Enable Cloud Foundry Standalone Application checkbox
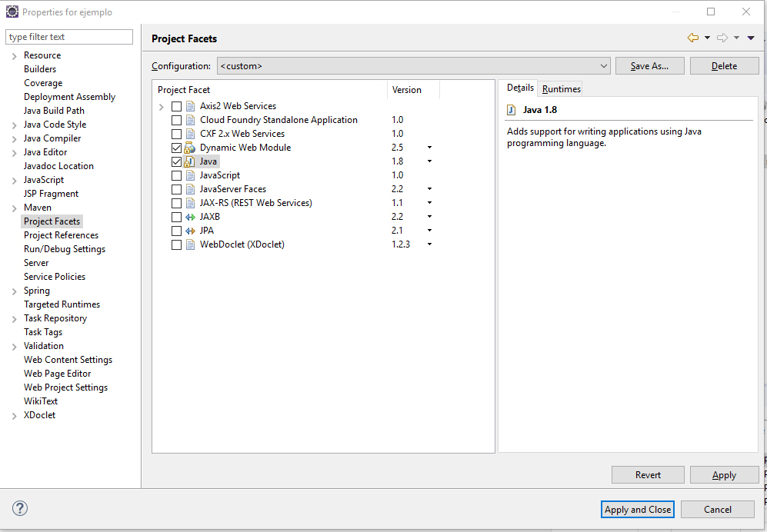This screenshot has height=532, width=767. pyautogui.click(x=177, y=120)
